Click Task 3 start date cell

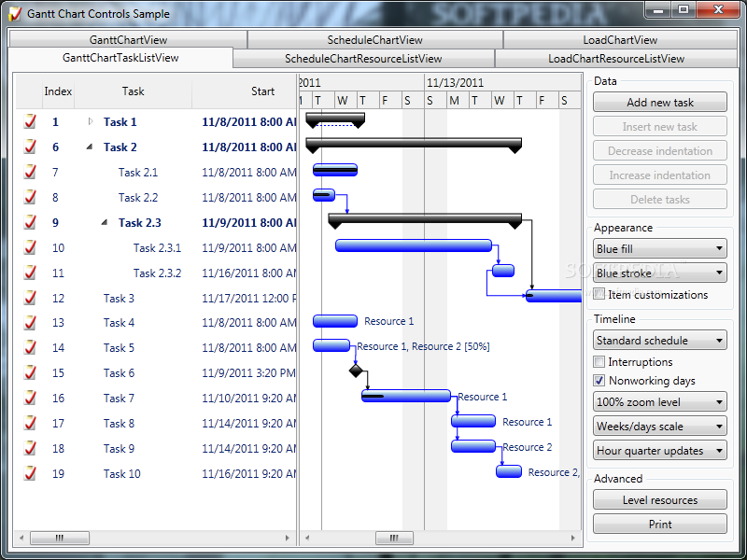248,299
